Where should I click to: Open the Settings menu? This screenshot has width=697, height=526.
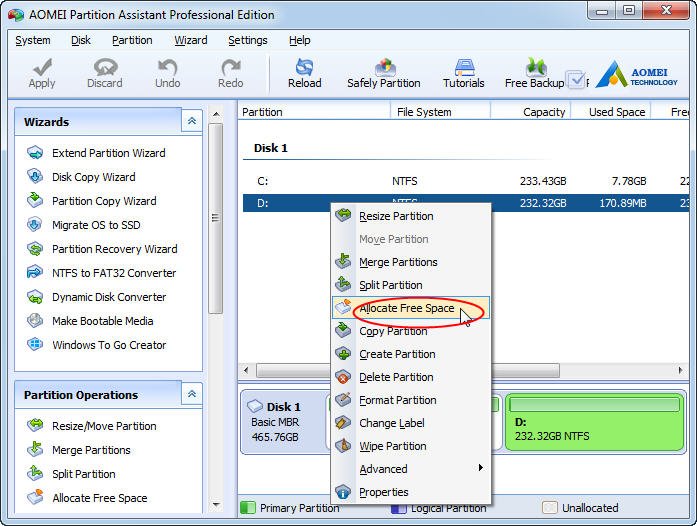point(248,40)
